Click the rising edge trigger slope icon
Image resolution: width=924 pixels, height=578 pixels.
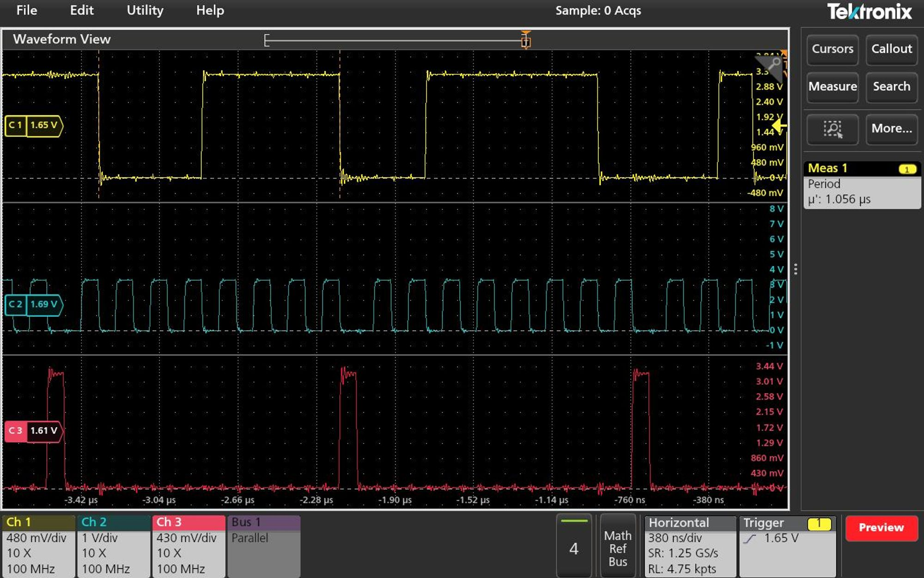pos(750,539)
